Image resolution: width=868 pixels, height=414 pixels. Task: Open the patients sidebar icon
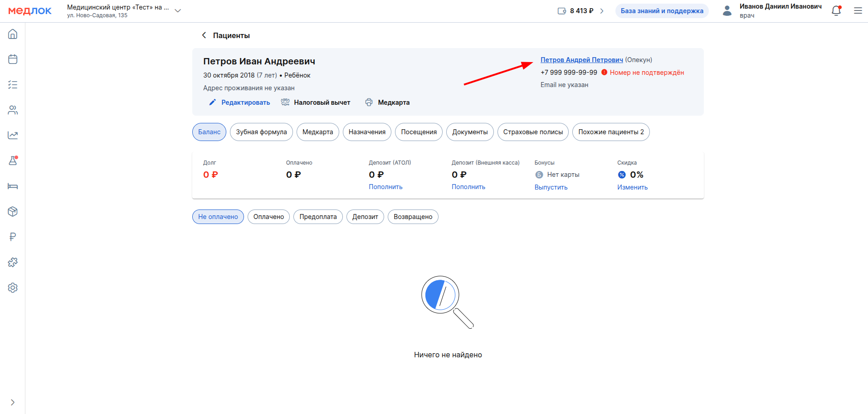point(13,110)
